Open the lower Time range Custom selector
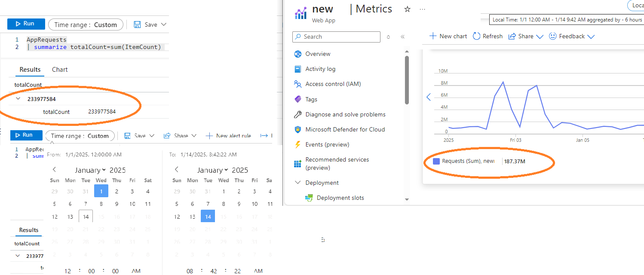644x275 pixels. [80, 136]
